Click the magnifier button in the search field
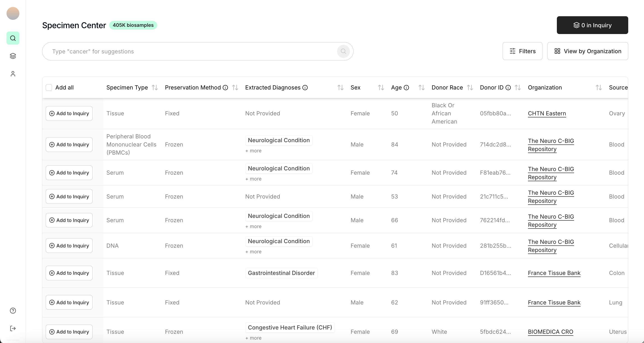The image size is (644, 343). (343, 51)
